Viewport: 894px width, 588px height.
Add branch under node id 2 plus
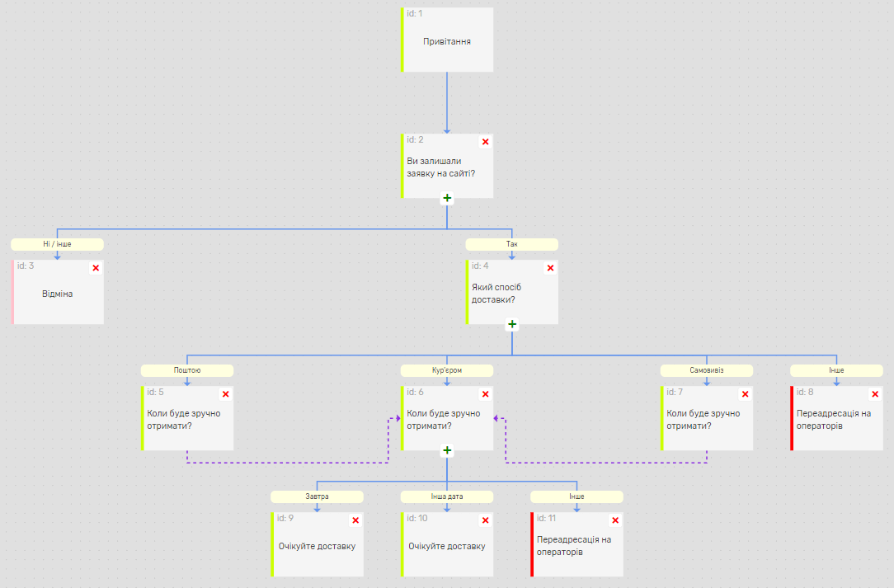click(447, 198)
